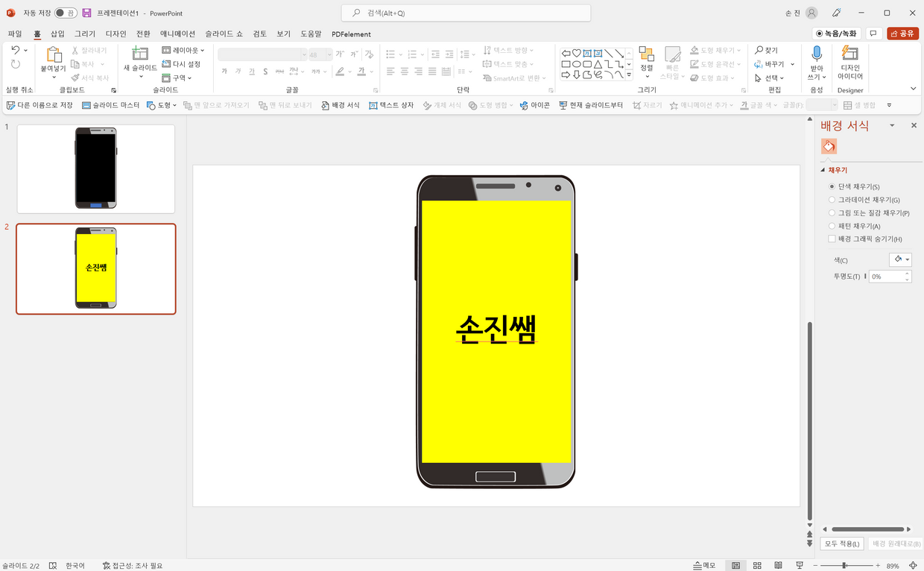Click the Comments speech bubble icon
Screen dimensions: 924x571
click(x=873, y=34)
